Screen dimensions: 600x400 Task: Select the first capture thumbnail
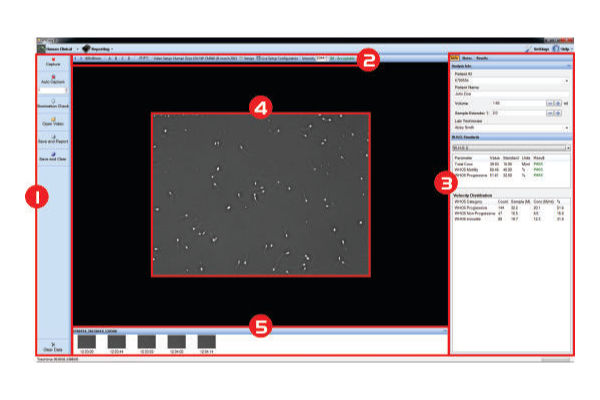(x=87, y=342)
